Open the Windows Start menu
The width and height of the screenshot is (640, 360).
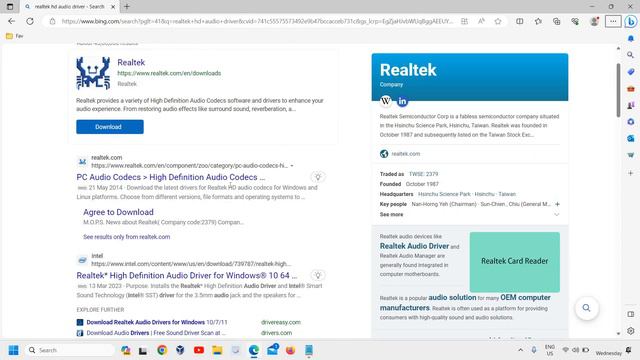pos(13,350)
